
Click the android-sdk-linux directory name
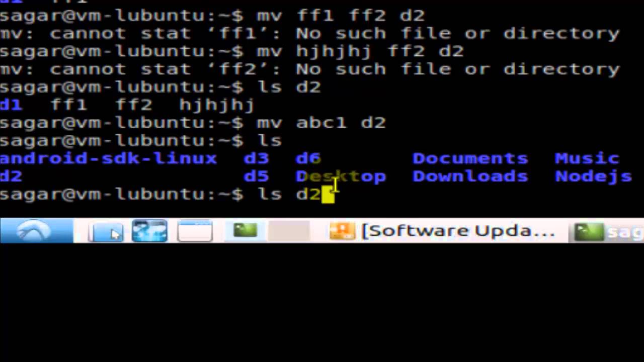tap(108, 158)
